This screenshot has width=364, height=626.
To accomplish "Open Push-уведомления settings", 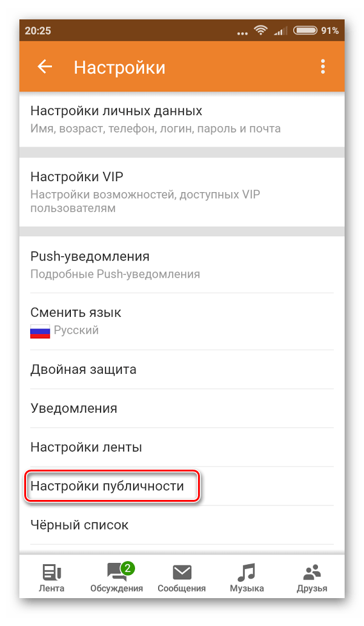I will (x=182, y=264).
